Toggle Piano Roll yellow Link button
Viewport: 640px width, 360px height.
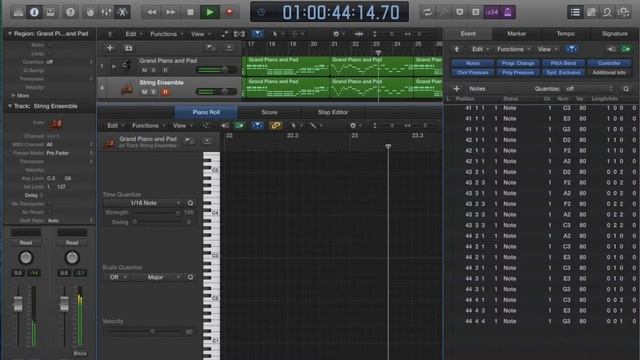(276, 126)
